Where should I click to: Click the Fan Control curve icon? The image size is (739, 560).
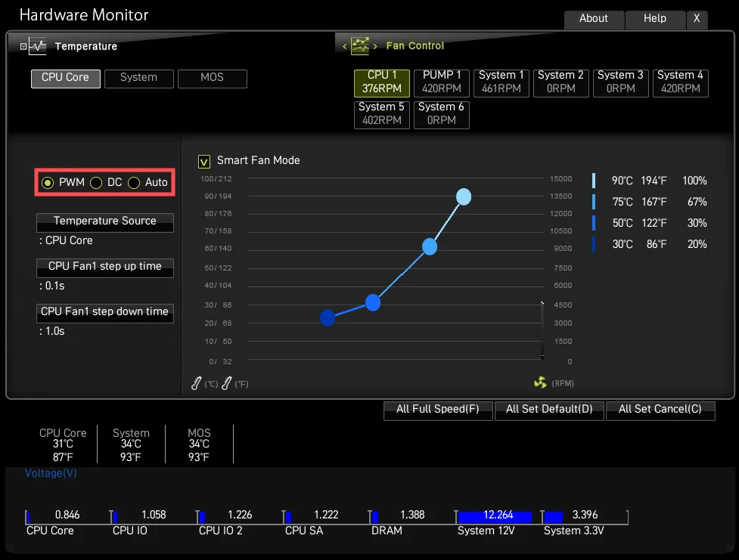coord(359,45)
